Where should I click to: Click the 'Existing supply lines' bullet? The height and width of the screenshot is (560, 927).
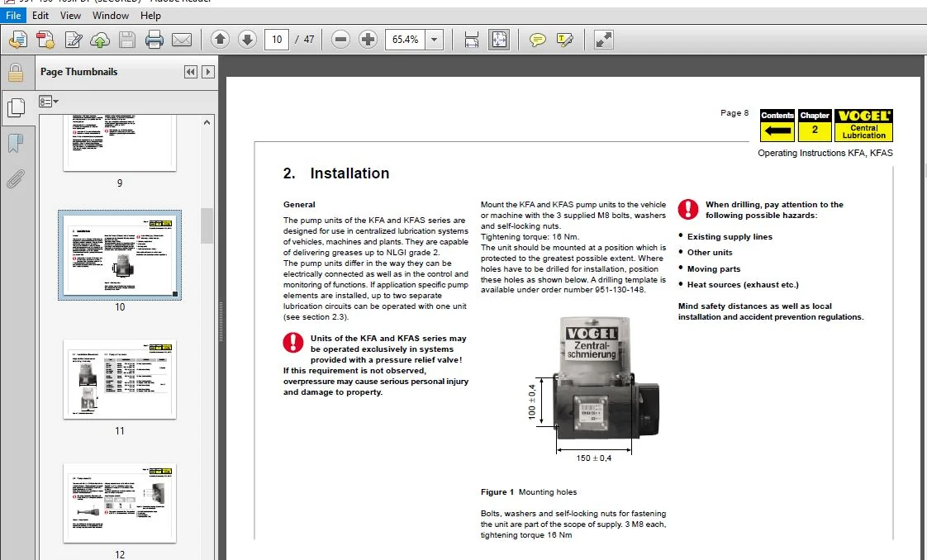[x=730, y=236]
